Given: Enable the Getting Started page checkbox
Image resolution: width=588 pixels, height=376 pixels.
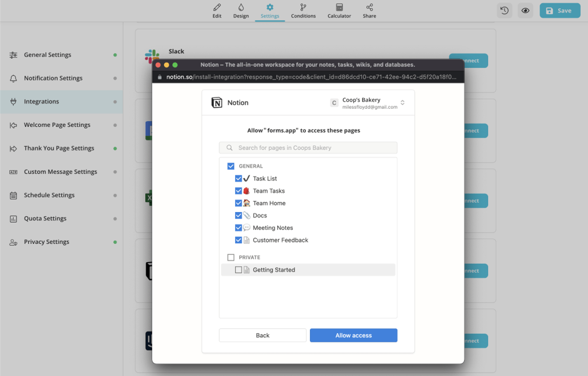Looking at the screenshot, I should pyautogui.click(x=238, y=270).
